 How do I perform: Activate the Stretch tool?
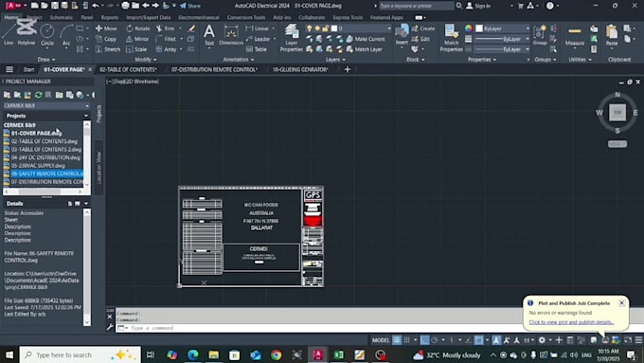coord(108,49)
